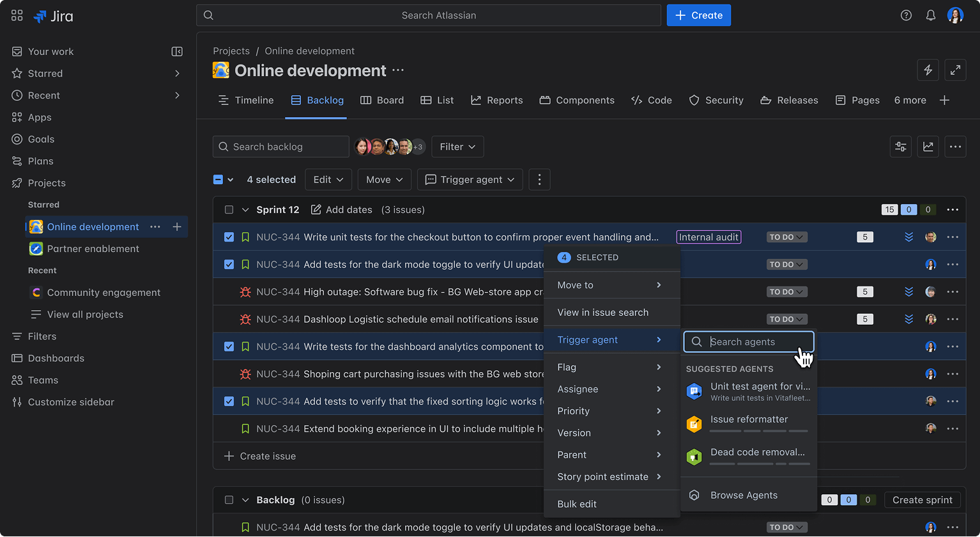980x537 pixels.
Task: Toggle the bulk selection checkbox beside 4 selected
Action: (218, 180)
